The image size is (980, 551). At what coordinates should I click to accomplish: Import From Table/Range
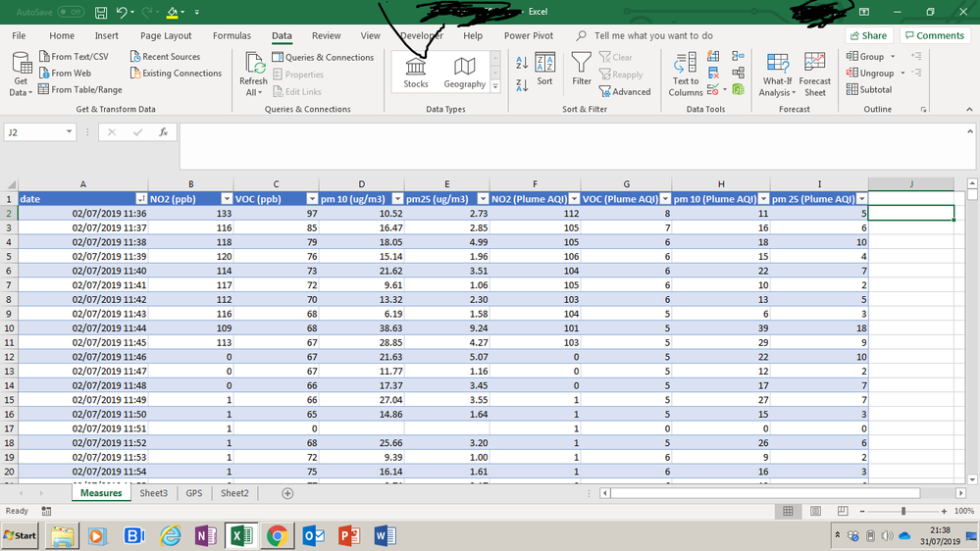[x=80, y=89]
